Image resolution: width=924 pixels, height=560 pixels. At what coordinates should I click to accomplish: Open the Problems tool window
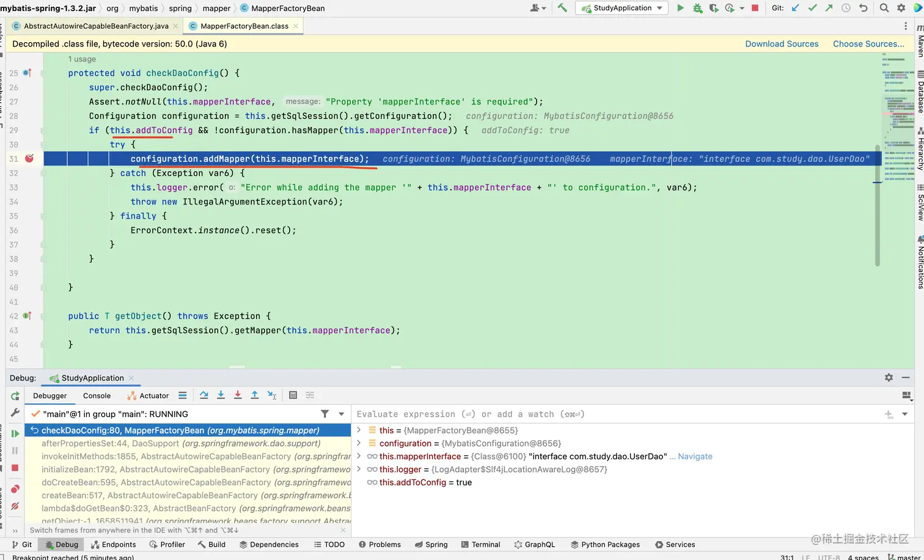380,544
